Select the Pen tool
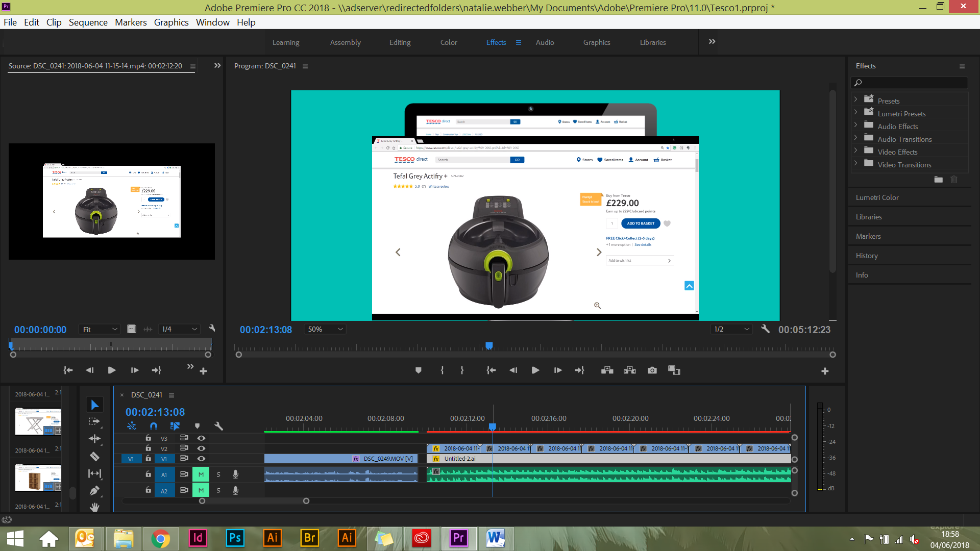Viewport: 980px width, 551px height. click(x=94, y=491)
